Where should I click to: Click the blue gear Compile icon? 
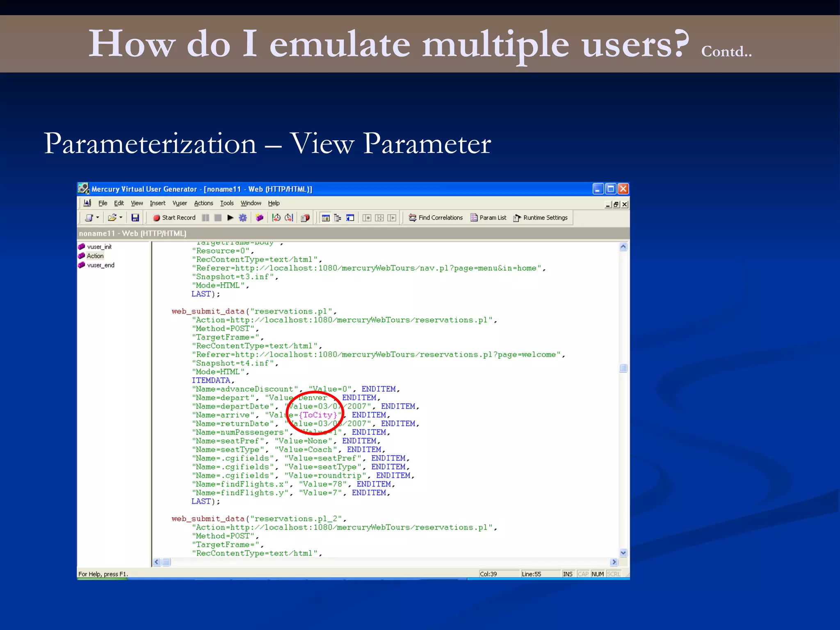pos(243,218)
